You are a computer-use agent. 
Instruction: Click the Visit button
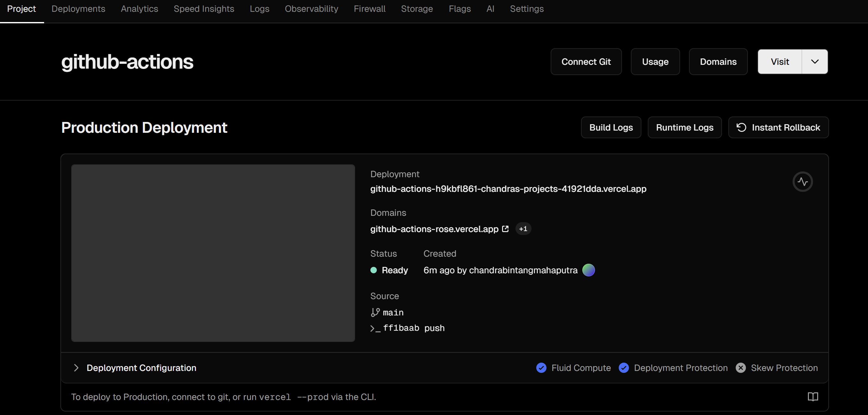(780, 62)
